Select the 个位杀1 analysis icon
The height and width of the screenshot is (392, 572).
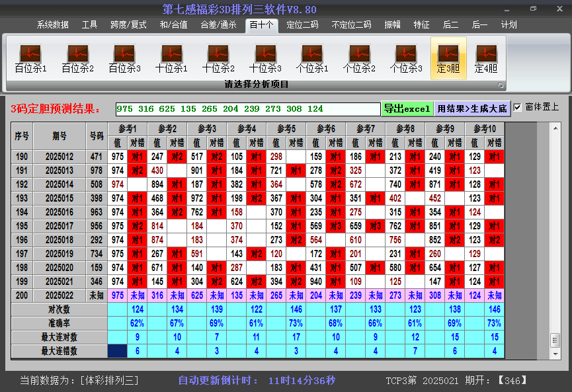[312, 59]
